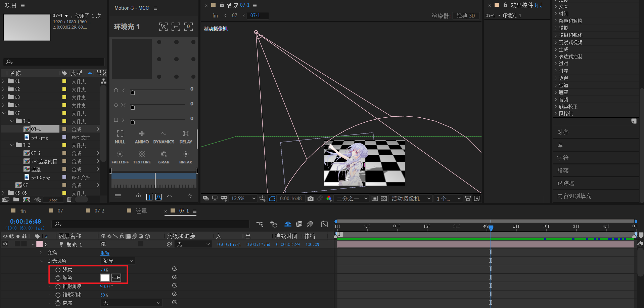This screenshot has width=644, height=308.
Task: Click the pick whip spiral for 强度
Action: click(175, 269)
